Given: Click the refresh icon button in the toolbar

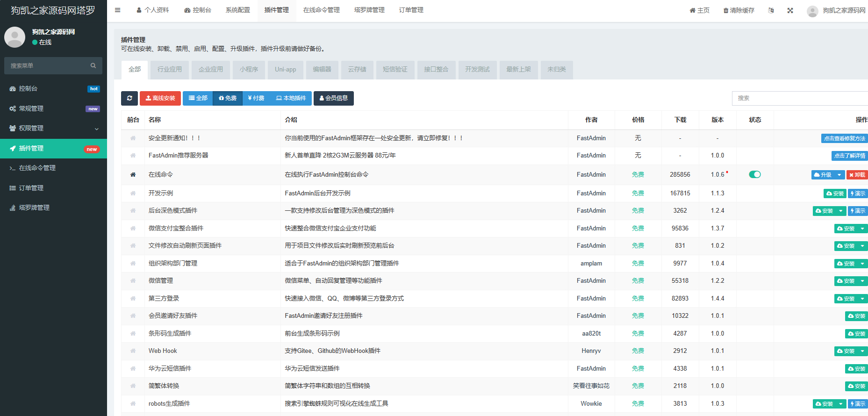Looking at the screenshot, I should pos(129,98).
